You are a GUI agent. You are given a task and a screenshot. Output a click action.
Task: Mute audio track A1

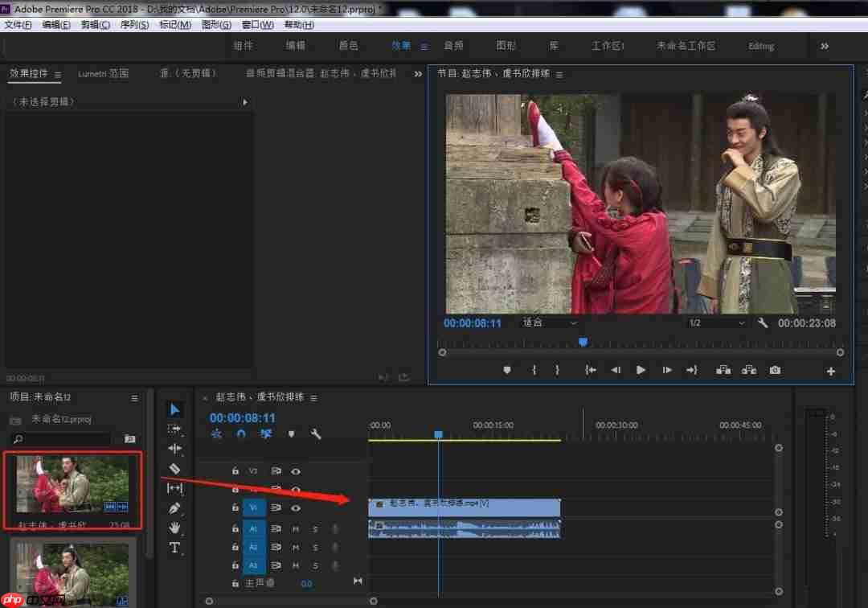pyautogui.click(x=297, y=528)
